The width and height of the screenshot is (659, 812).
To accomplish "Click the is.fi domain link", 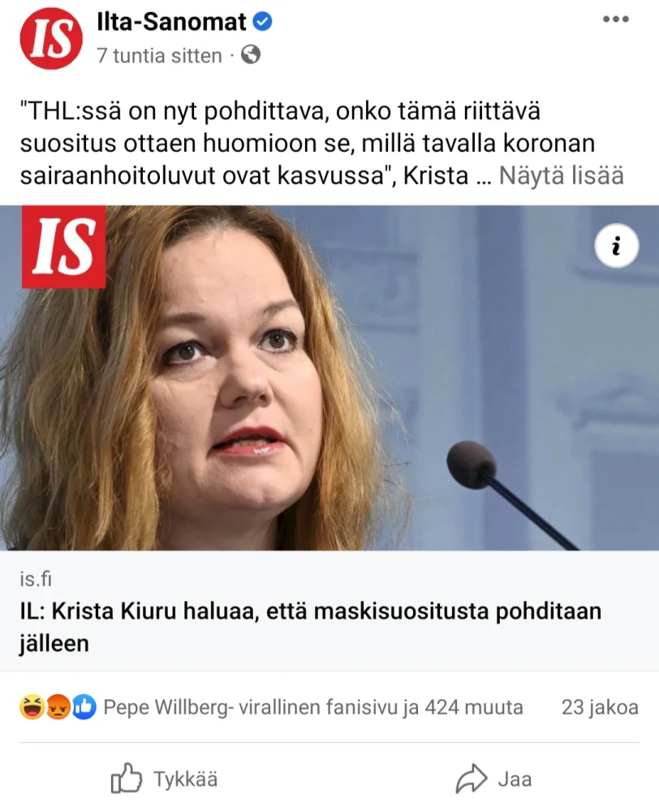I will click(36, 579).
